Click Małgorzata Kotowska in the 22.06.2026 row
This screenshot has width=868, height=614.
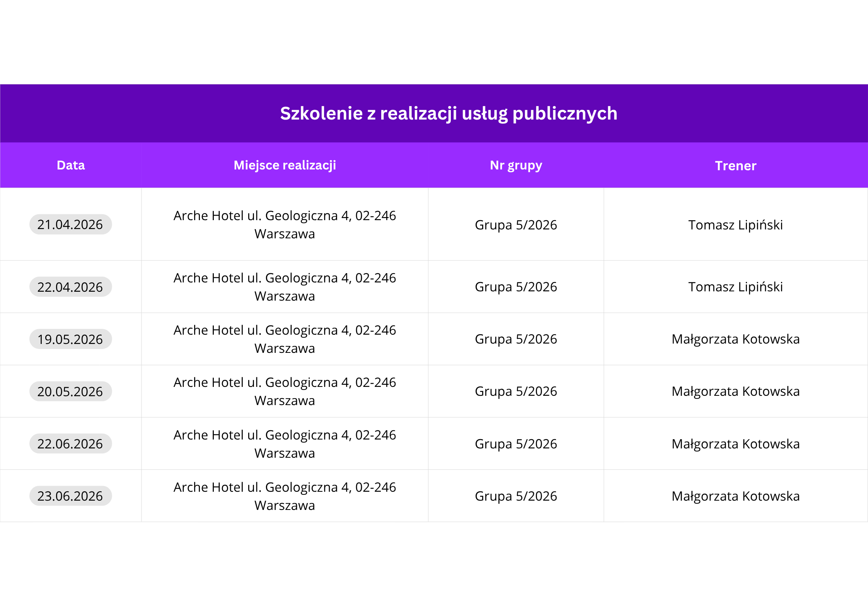coord(735,444)
